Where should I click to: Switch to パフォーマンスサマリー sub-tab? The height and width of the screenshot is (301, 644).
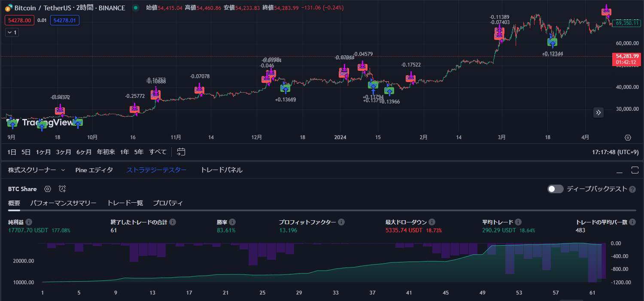[x=64, y=203]
